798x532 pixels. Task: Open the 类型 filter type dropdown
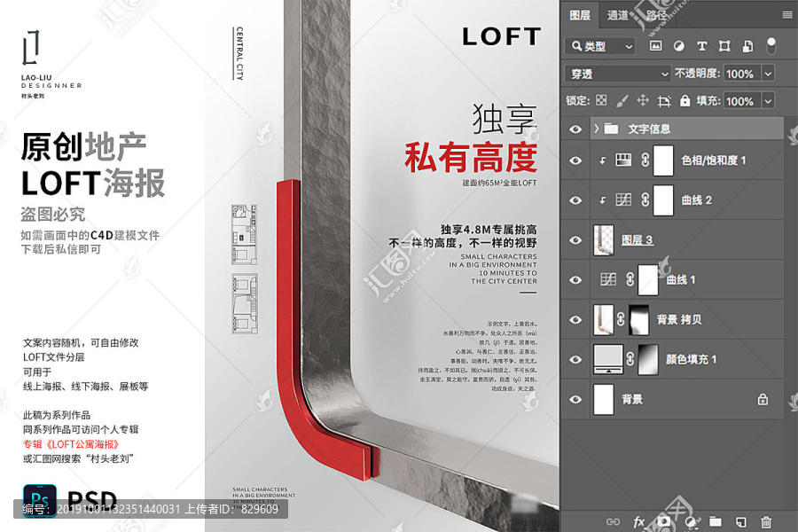click(x=600, y=46)
